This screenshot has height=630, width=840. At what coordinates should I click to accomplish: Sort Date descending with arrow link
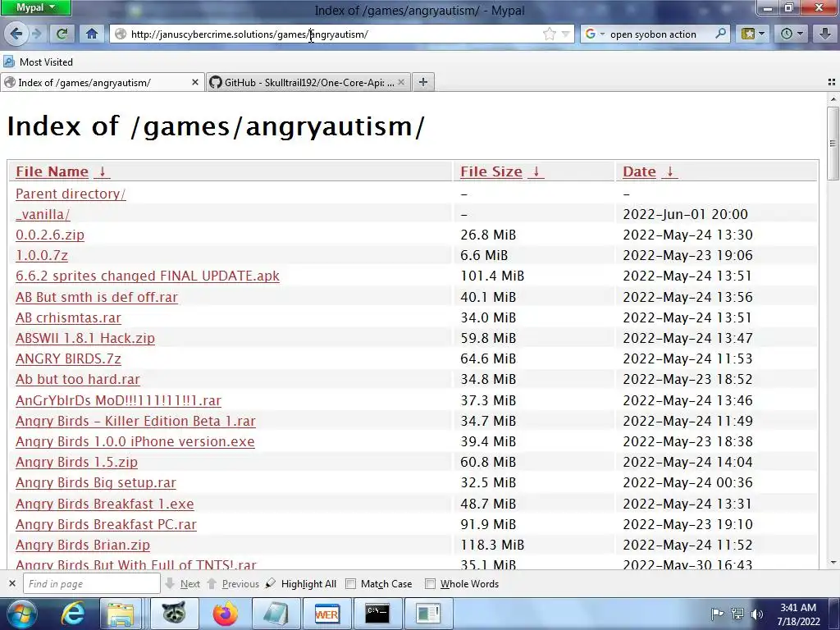point(669,171)
